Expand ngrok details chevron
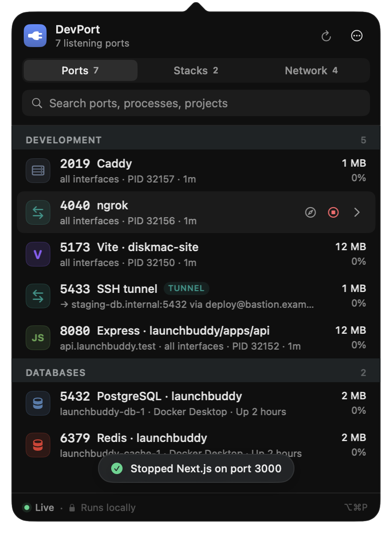This screenshot has width=392, height=533. pyautogui.click(x=357, y=212)
